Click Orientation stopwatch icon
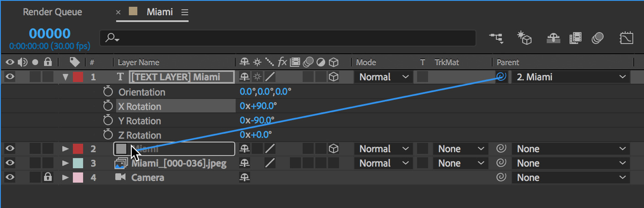The height and width of the screenshot is (208, 644). [x=108, y=92]
